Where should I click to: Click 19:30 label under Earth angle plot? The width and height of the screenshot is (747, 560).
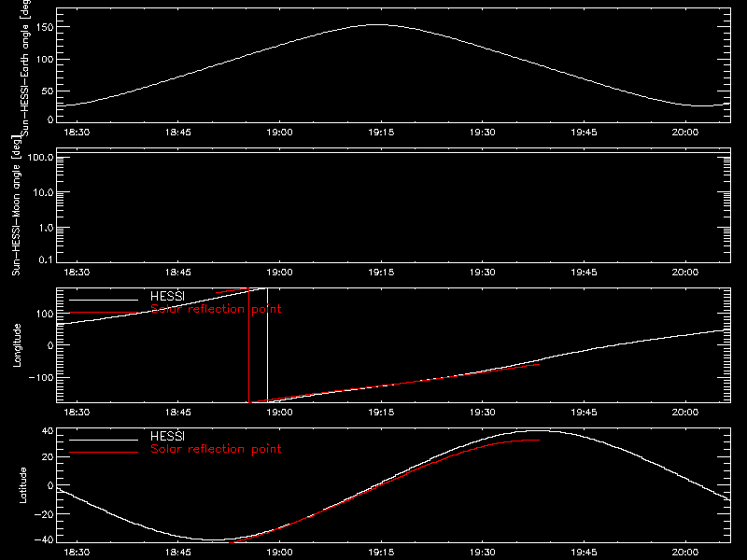(483, 133)
